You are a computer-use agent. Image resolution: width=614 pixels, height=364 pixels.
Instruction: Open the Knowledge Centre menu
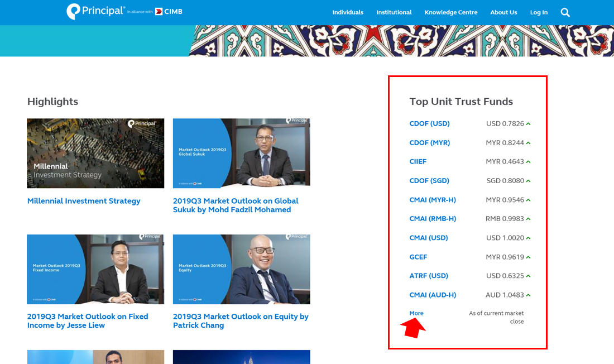click(451, 12)
